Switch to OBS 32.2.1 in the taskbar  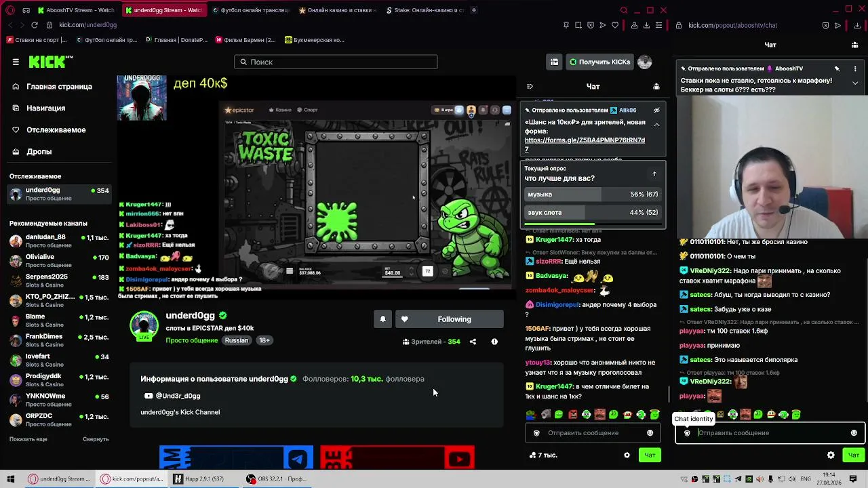coord(277,479)
